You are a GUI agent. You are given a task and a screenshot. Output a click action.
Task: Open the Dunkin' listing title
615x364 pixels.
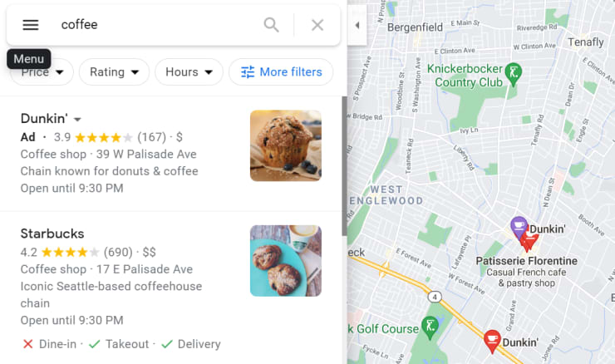click(x=44, y=119)
